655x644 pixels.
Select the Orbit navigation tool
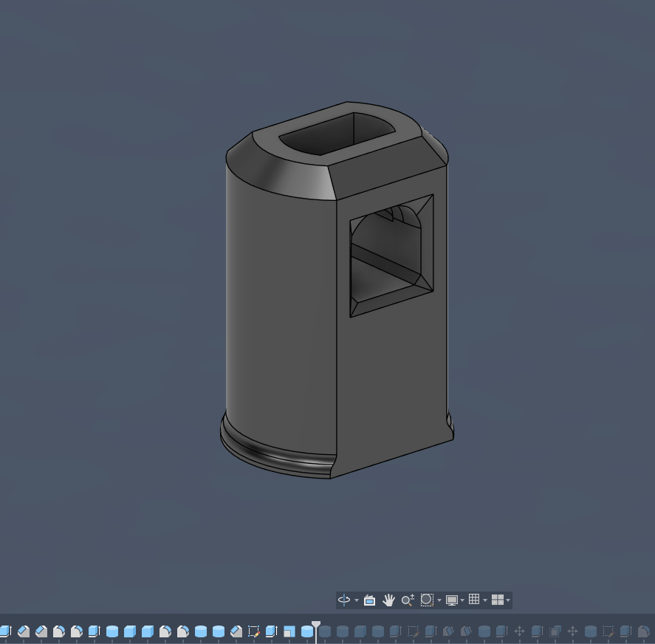point(344,600)
